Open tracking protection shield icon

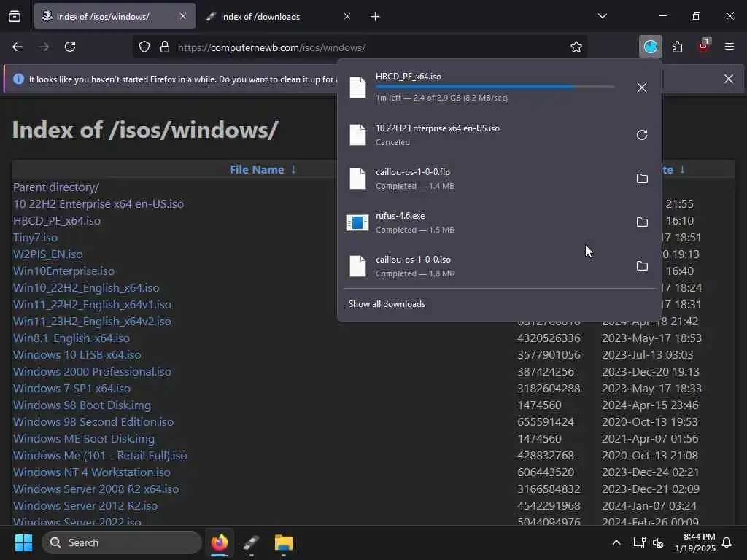(144, 47)
